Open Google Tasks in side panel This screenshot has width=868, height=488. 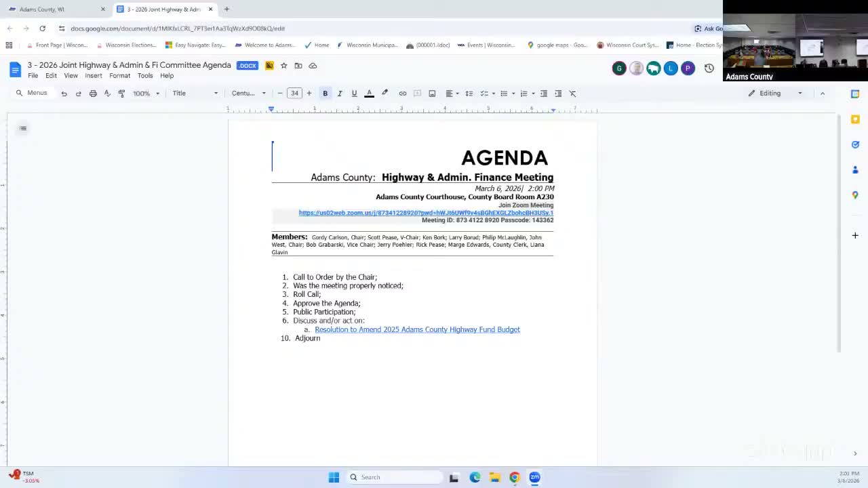click(x=855, y=144)
